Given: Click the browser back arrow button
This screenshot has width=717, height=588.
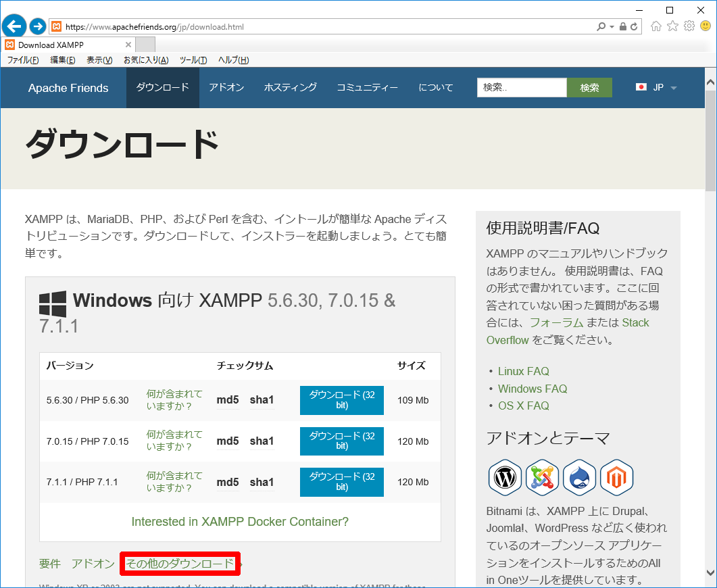Looking at the screenshot, I should tap(15, 26).
